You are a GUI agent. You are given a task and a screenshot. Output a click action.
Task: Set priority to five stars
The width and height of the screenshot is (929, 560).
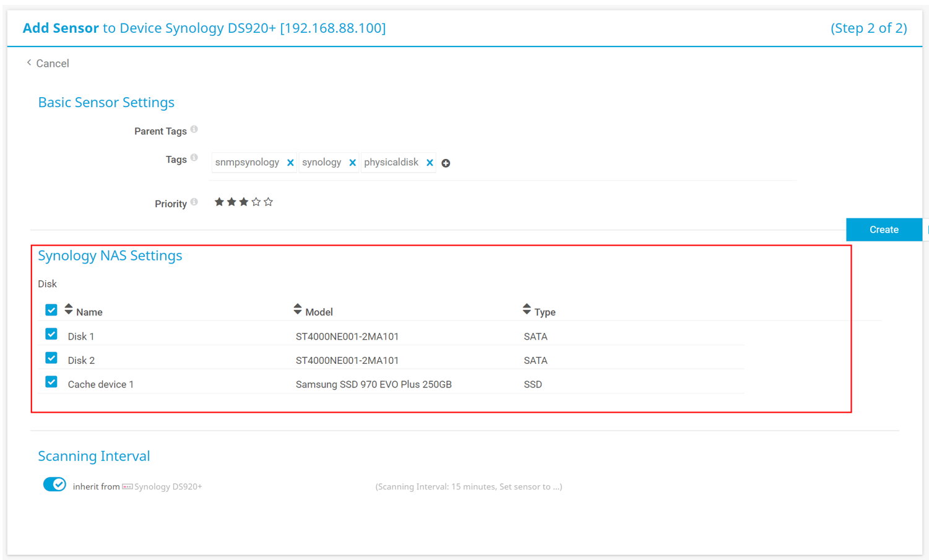268,202
